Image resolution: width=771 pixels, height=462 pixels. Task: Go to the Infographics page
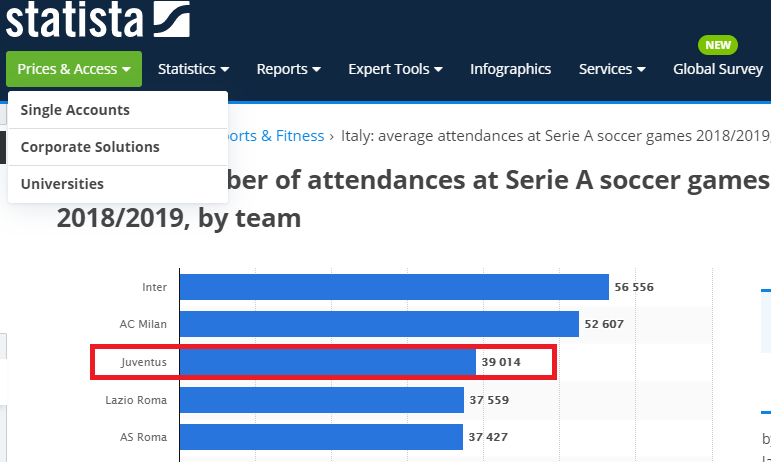510,69
